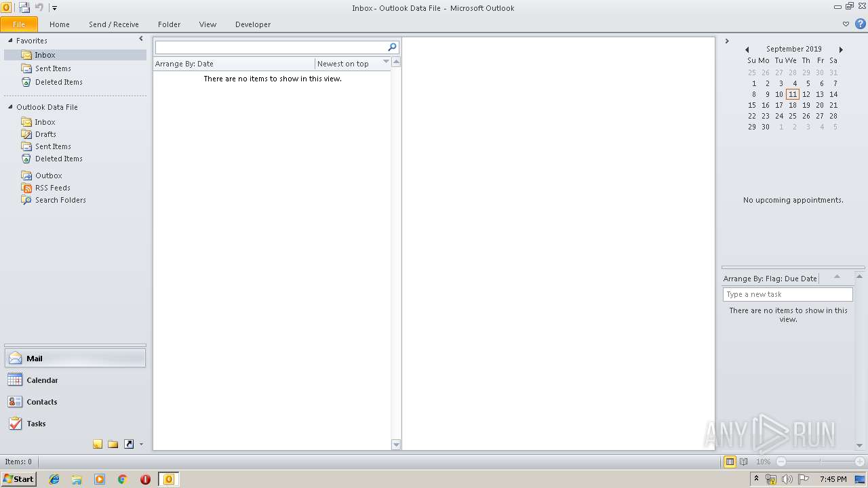The image size is (868, 488).
Task: Click message list scroll up arrow
Action: pyautogui.click(x=396, y=62)
